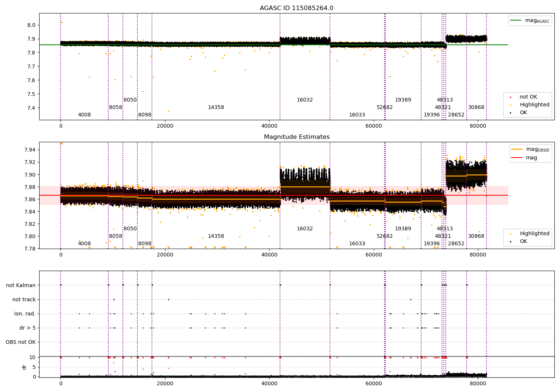The width and height of the screenshot is (560, 392).
Task: Click obsid label 16032 in middle plot
Action: point(305,229)
